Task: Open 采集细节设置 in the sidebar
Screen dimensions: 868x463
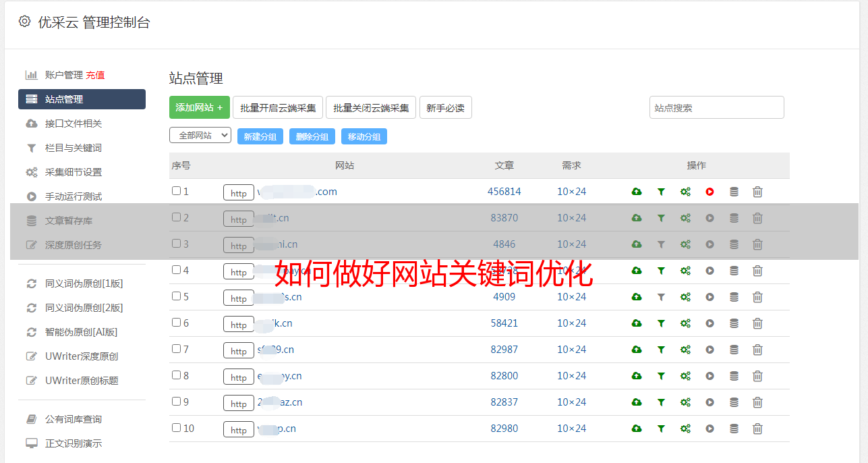Action: pyautogui.click(x=73, y=172)
